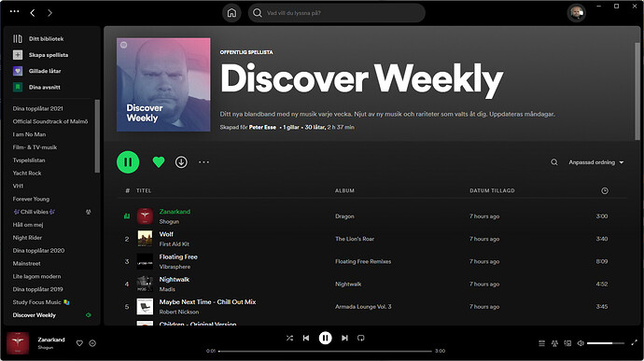Open playlist Night Rider
Image resolution: width=644 pixels, height=361 pixels.
coord(27,237)
